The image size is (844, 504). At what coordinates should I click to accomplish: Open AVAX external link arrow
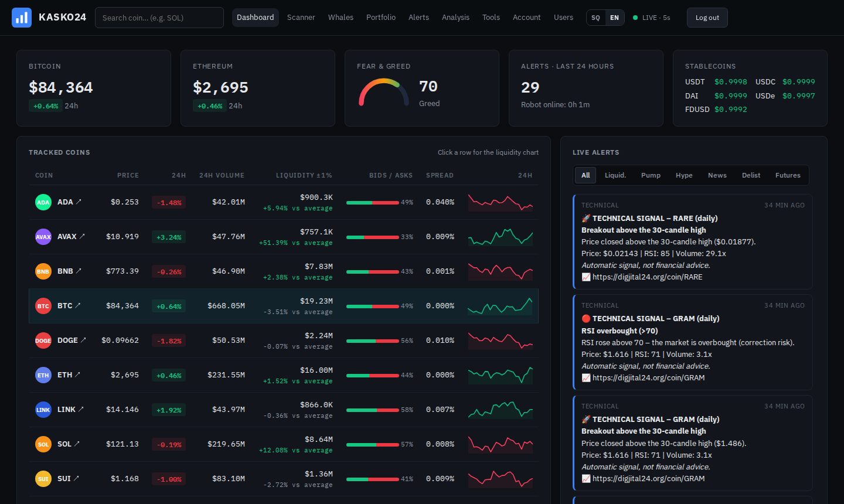(82, 236)
